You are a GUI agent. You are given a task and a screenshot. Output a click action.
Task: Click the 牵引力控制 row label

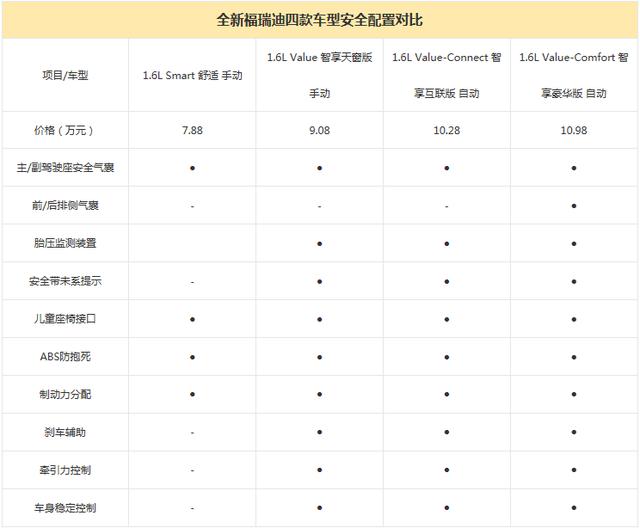65,470
